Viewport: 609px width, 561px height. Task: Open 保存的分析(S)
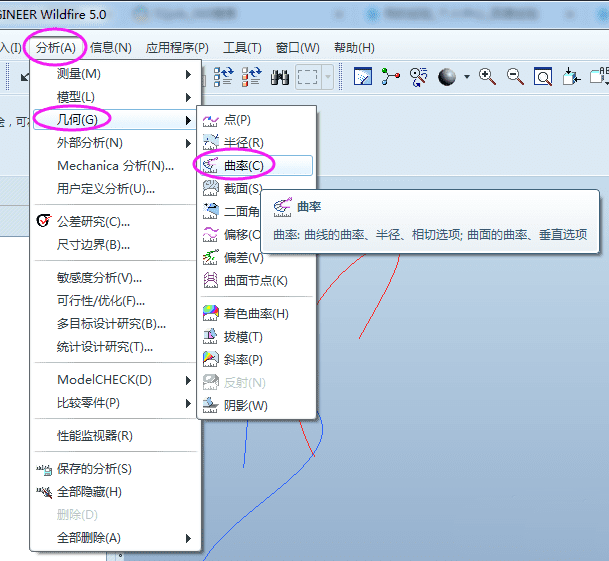click(116, 469)
